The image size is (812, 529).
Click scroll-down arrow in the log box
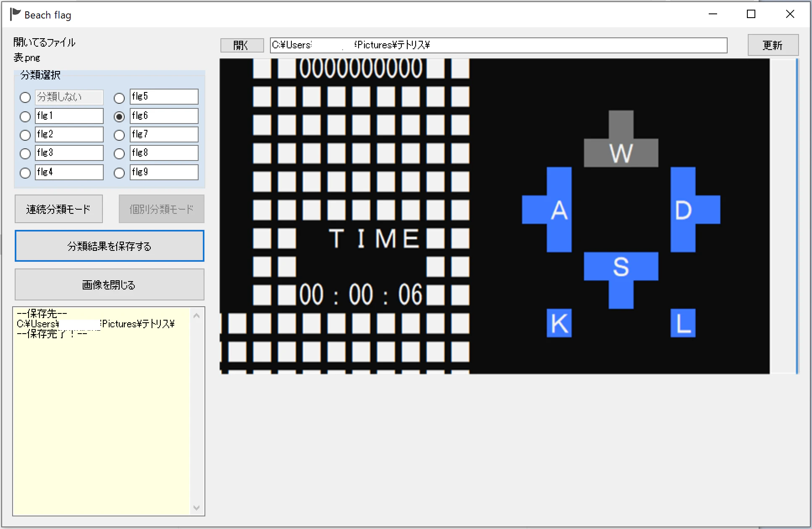(196, 508)
